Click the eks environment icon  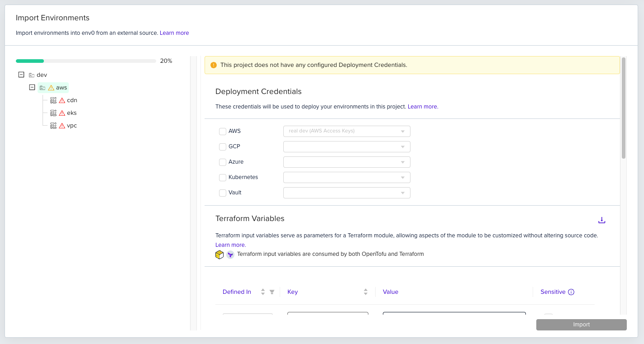click(53, 113)
